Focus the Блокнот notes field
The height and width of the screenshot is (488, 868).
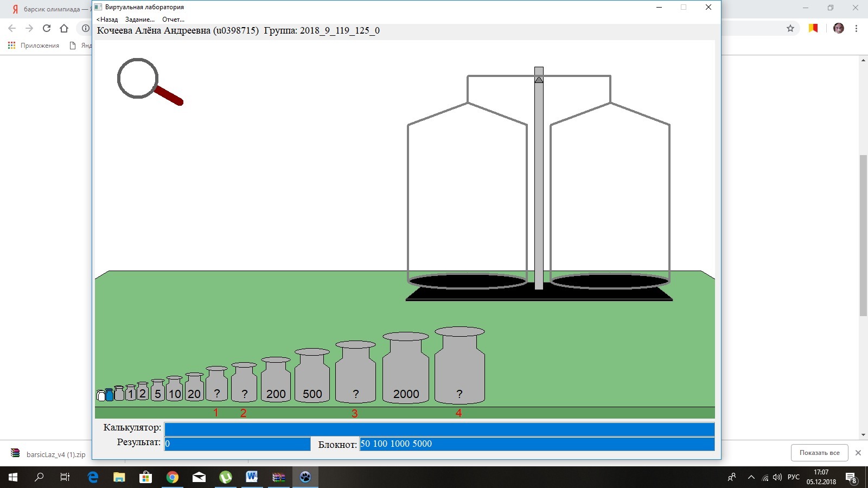pyautogui.click(x=536, y=444)
